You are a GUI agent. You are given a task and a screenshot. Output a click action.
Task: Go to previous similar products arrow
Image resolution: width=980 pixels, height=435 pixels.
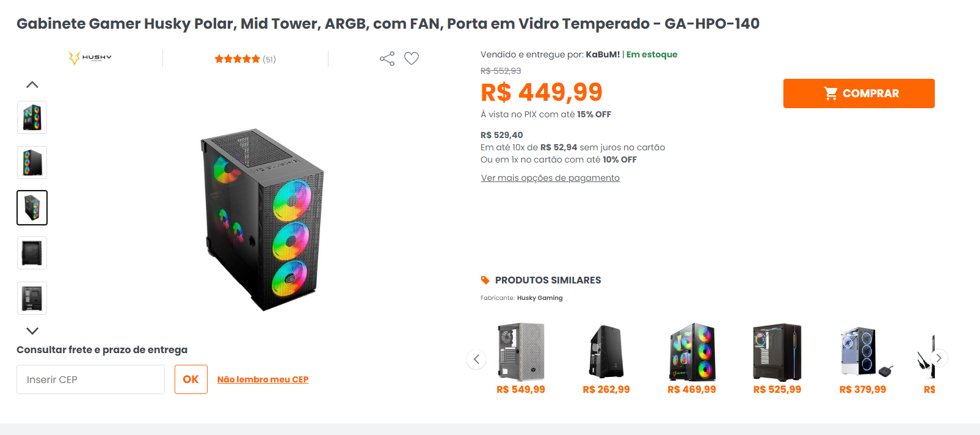coord(476,359)
